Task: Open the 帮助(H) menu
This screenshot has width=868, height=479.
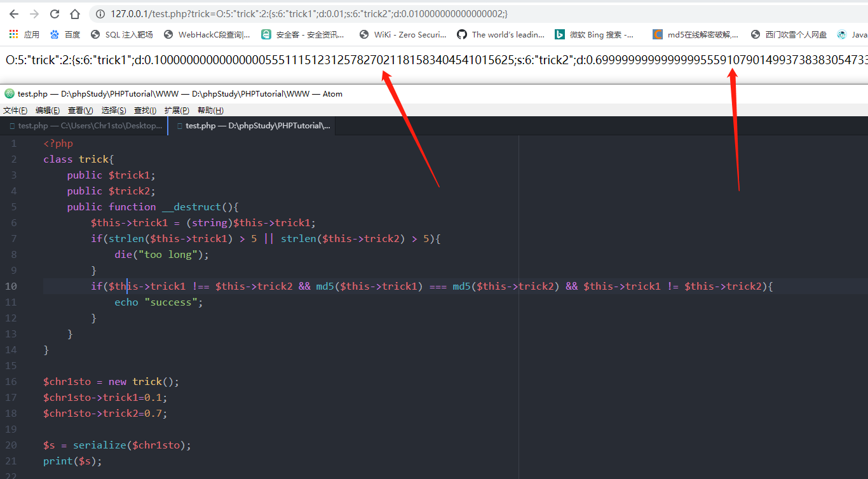Action: point(210,111)
